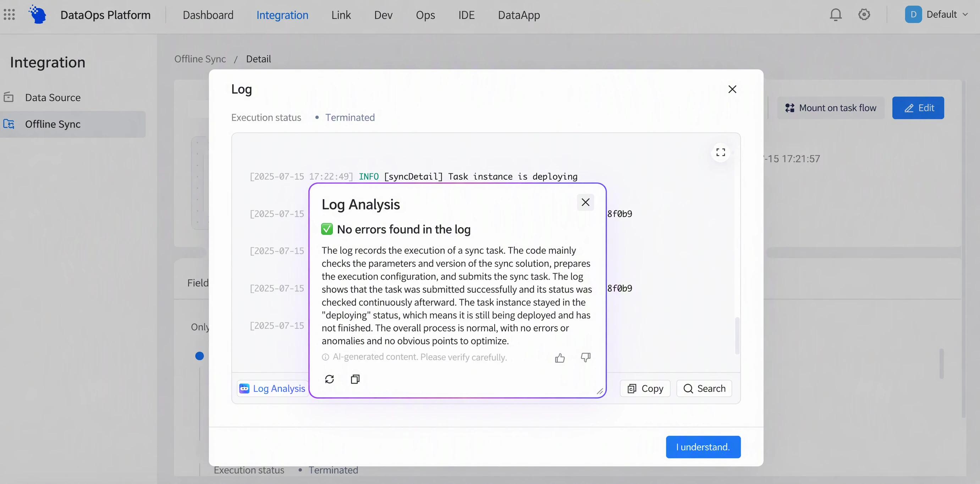The image size is (980, 484).
Task: Click the Data Source sidebar icon
Action: [9, 98]
